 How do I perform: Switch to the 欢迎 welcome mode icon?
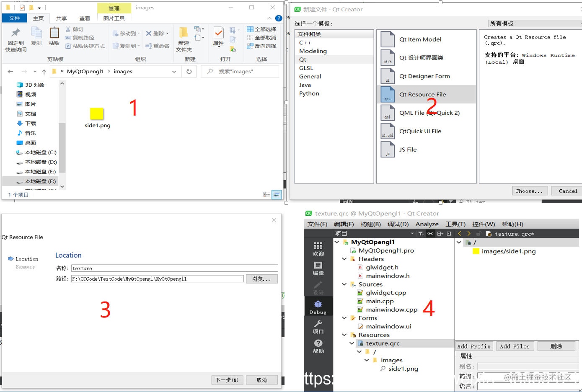coord(318,249)
